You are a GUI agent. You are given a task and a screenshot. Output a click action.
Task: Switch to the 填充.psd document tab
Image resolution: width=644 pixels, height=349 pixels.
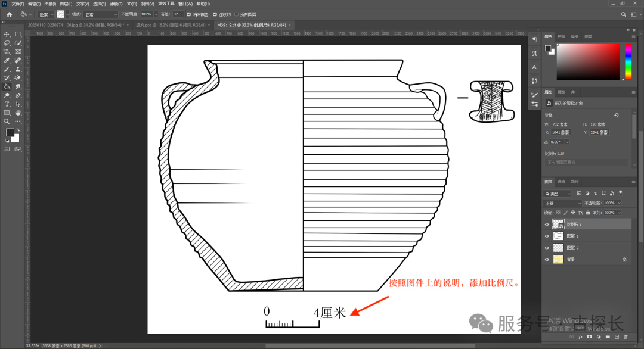click(x=171, y=25)
